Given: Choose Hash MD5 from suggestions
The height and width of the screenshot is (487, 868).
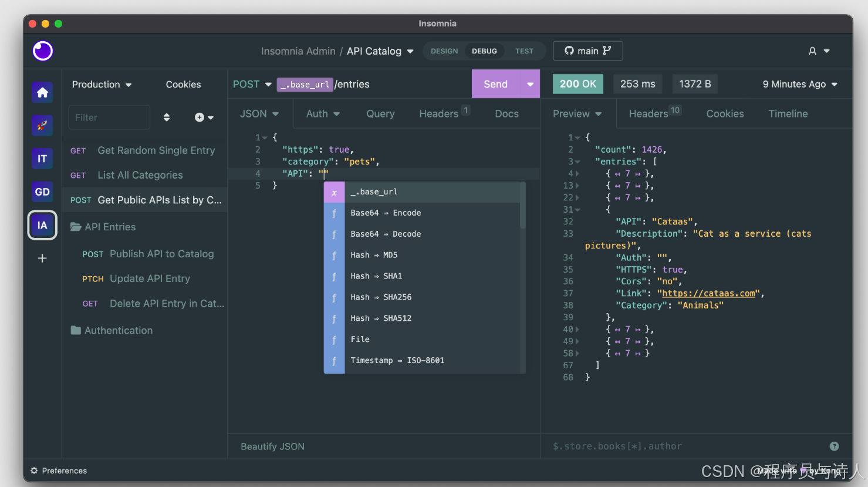Looking at the screenshot, I should coord(422,256).
